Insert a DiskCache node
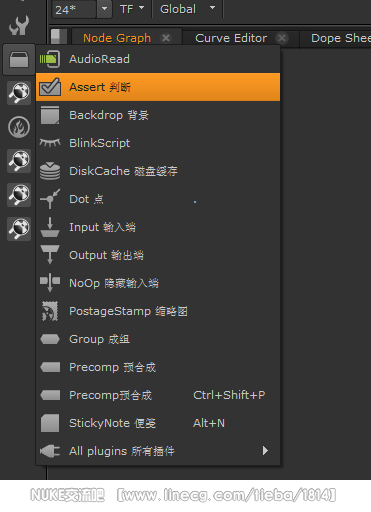Image resolution: width=371 pixels, height=512 pixels. coord(158,171)
